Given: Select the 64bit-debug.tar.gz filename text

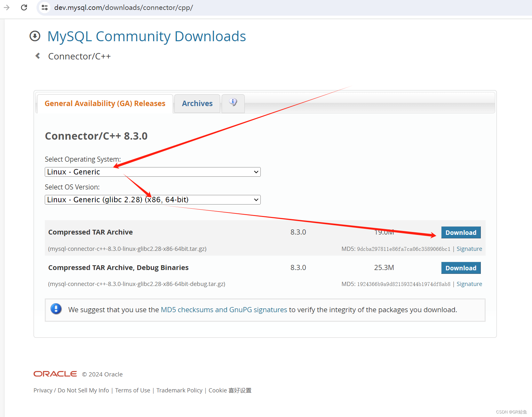Looking at the screenshot, I should (137, 284).
